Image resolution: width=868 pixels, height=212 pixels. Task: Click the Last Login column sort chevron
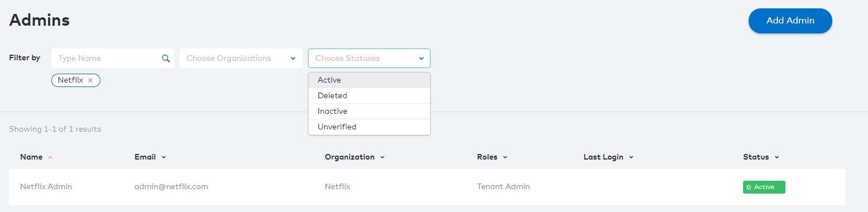[x=631, y=157]
